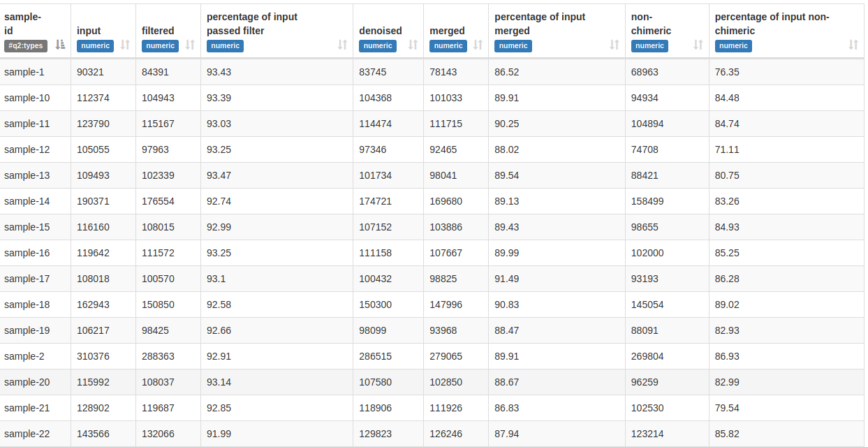Image resolution: width=868 pixels, height=447 pixels.
Task: Click percentage of input merged sort icon
Action: tap(614, 45)
